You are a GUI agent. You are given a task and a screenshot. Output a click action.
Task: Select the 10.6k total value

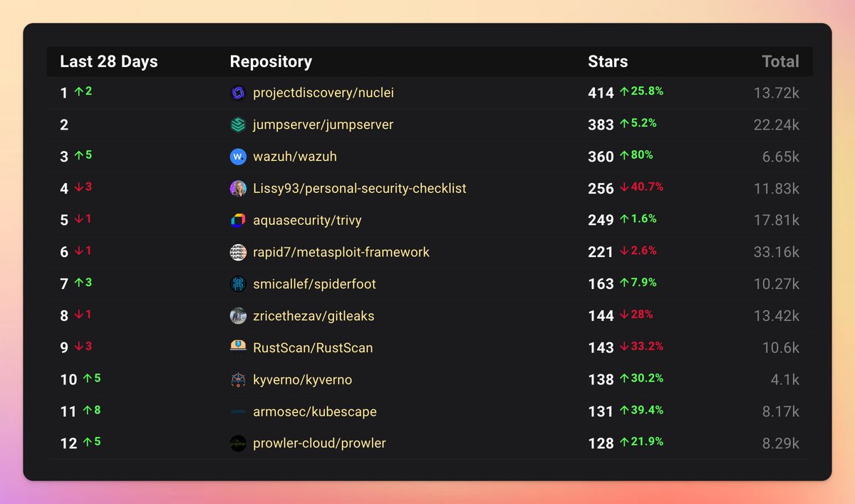[781, 348]
